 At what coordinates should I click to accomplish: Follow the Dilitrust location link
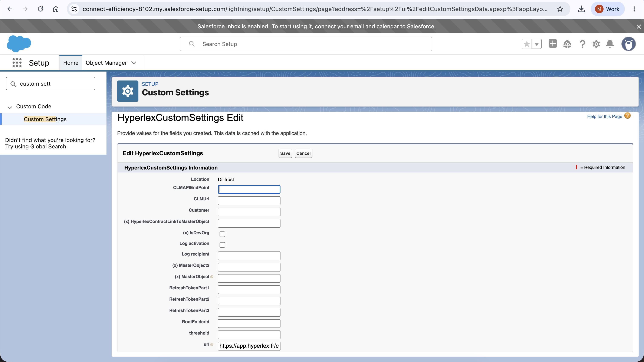(x=226, y=180)
